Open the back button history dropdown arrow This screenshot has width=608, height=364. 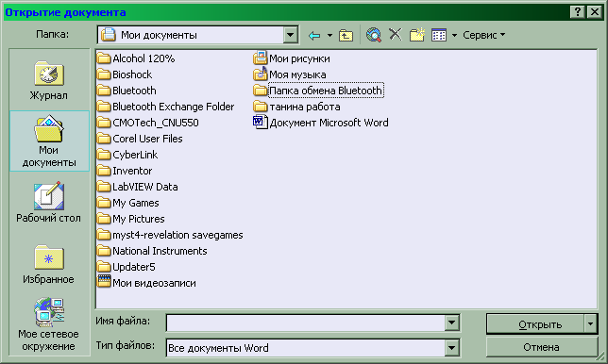coord(329,36)
